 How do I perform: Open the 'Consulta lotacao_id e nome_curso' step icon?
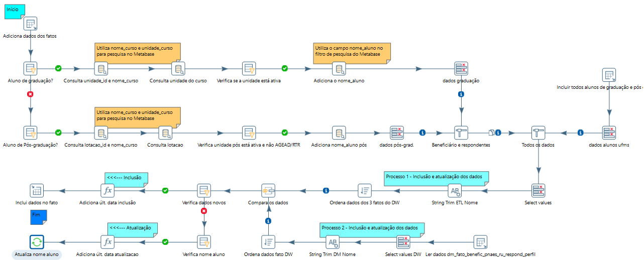102,133
